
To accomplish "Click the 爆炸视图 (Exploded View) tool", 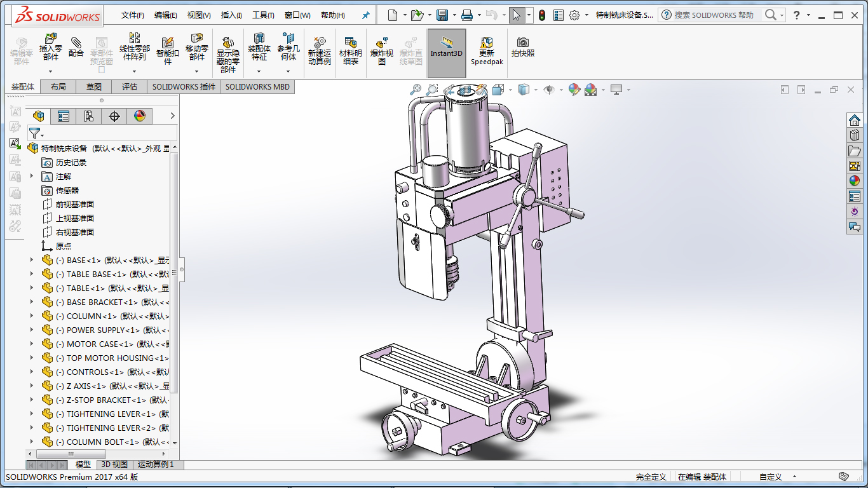I will coord(382,50).
